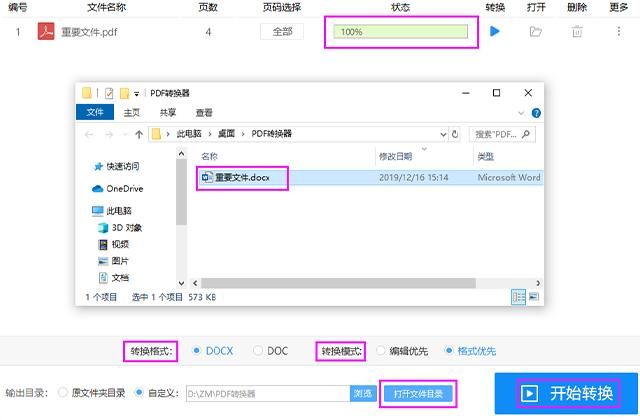Click the 浏览 browse button
640x420 pixels.
(x=363, y=393)
